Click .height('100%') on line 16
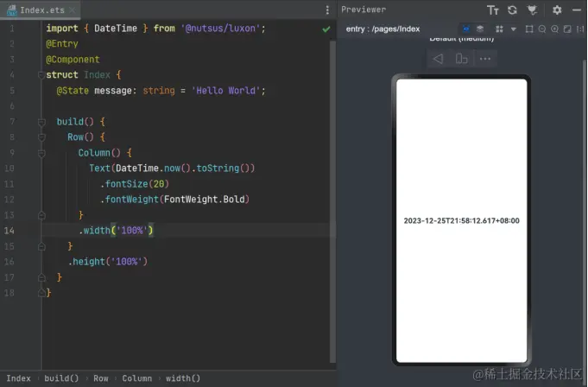Viewport: 588px width, 387px height. point(108,262)
